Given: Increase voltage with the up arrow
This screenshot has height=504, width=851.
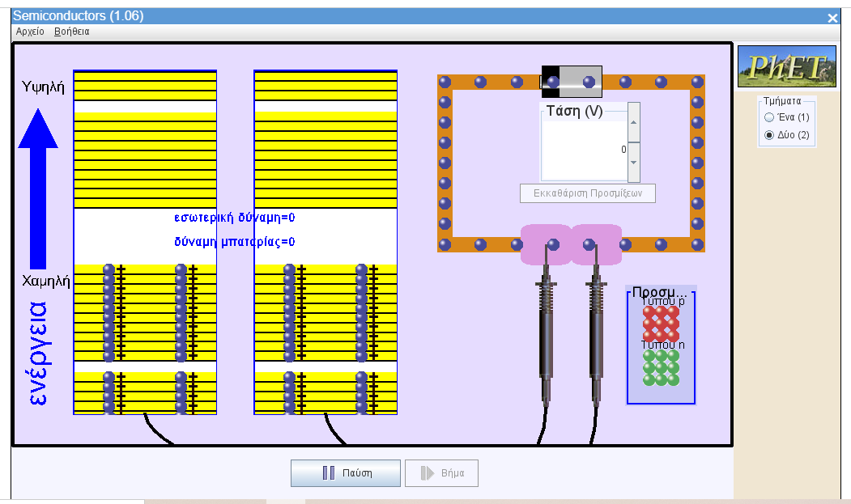Looking at the screenshot, I should [x=634, y=122].
